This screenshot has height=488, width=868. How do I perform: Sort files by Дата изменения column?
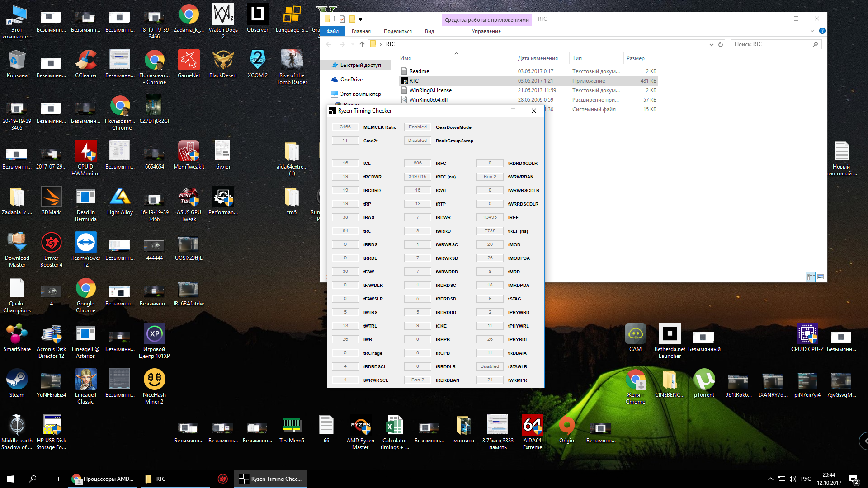(x=538, y=58)
